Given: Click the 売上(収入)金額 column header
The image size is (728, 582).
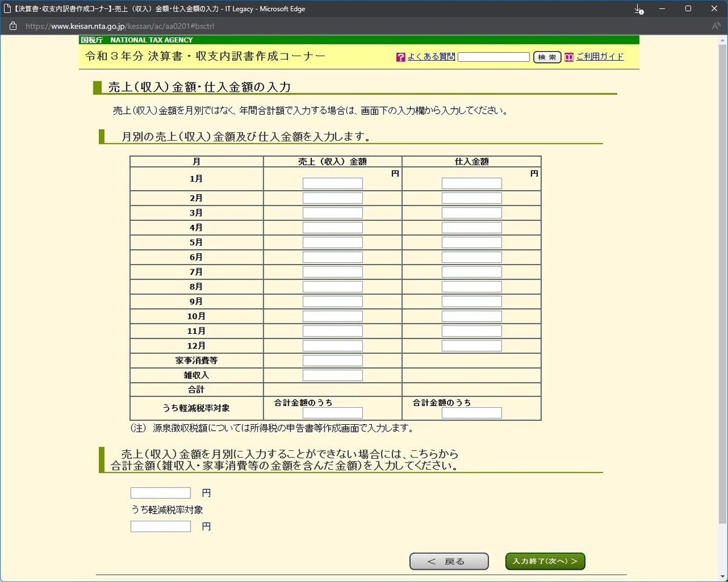Looking at the screenshot, I should [332, 162].
